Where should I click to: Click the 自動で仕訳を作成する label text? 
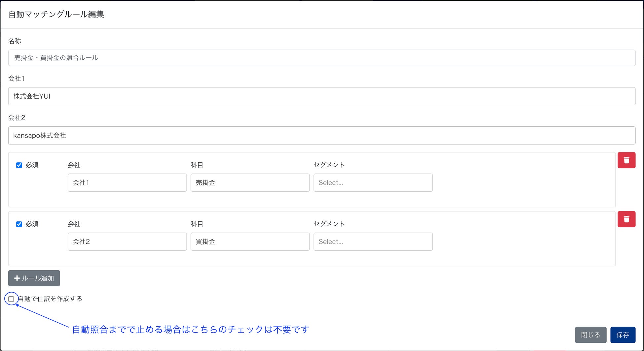[50, 299]
